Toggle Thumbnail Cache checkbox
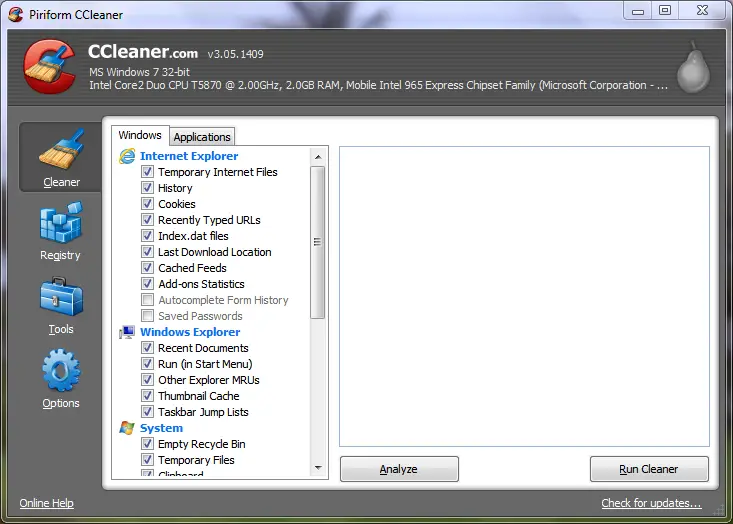The height and width of the screenshot is (524, 733). click(x=147, y=395)
